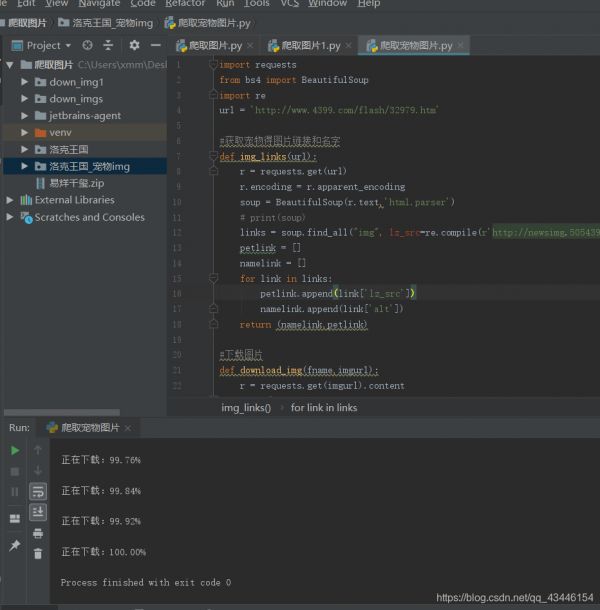This screenshot has width=600, height=610.
Task: Select the down_imgs folder row
Action: 85,99
